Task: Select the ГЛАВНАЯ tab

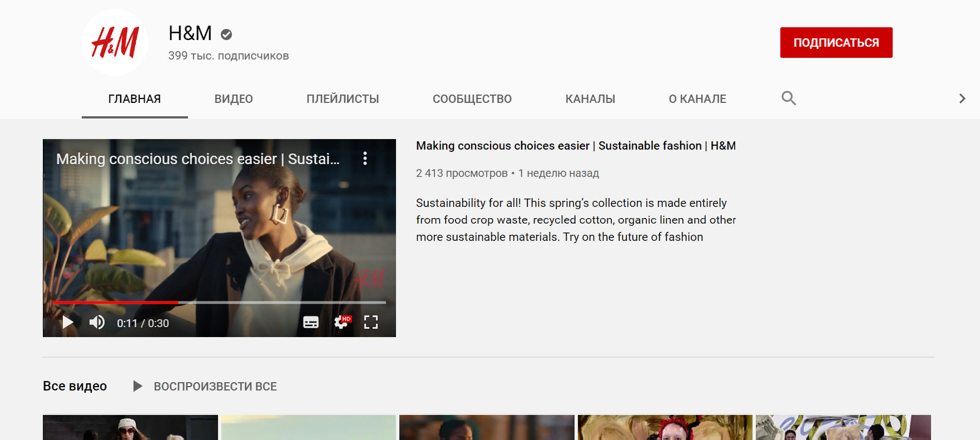Action: coord(135,99)
